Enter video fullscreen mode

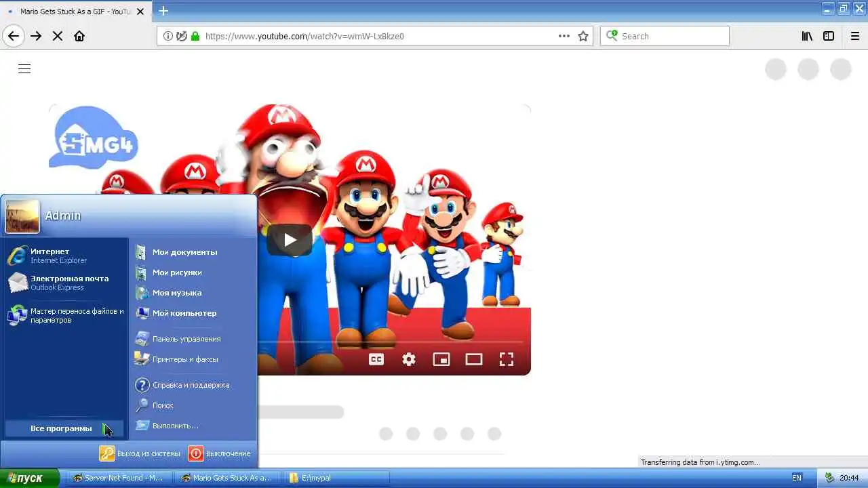point(507,359)
